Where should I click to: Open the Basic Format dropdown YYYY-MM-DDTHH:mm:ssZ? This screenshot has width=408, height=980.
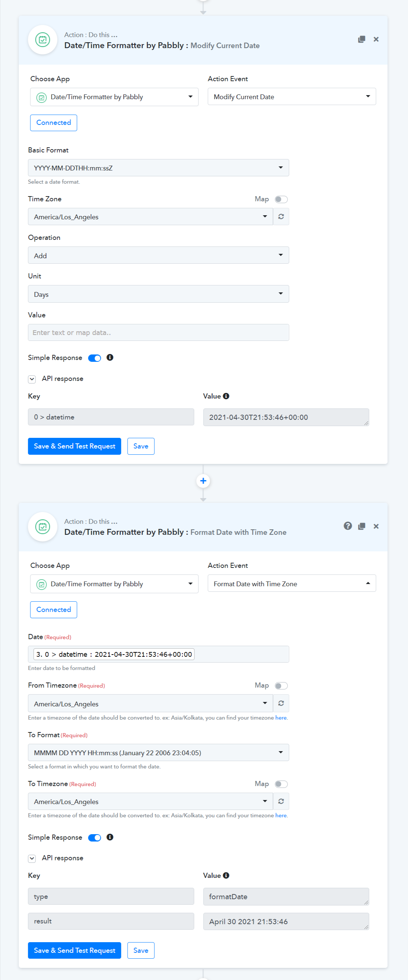tap(159, 168)
